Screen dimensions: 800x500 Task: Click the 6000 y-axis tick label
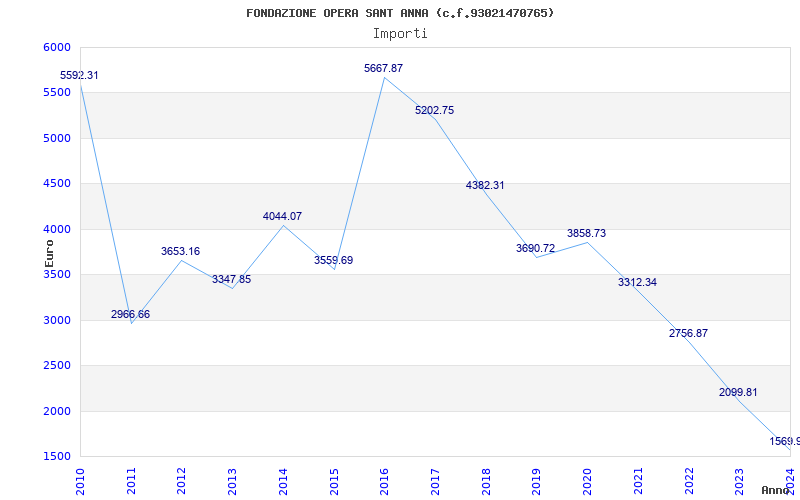(57, 47)
